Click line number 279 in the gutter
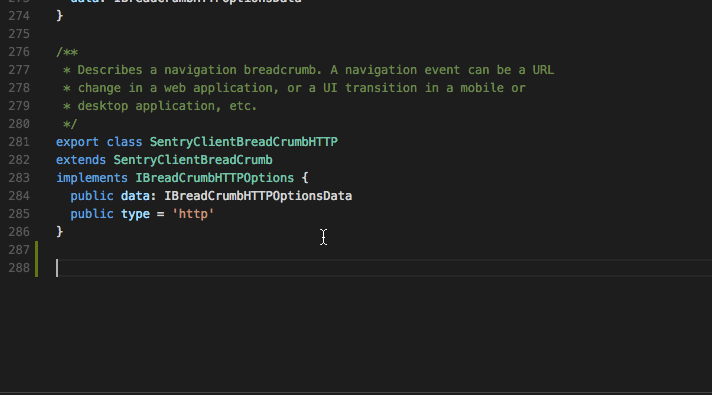Screen dimensions: 712x395 click(x=19, y=106)
